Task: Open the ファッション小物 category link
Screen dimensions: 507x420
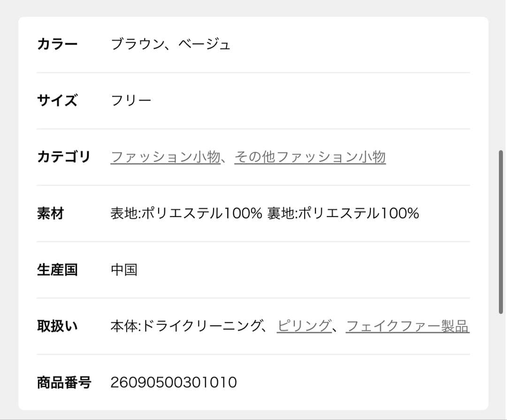Action: (165, 157)
